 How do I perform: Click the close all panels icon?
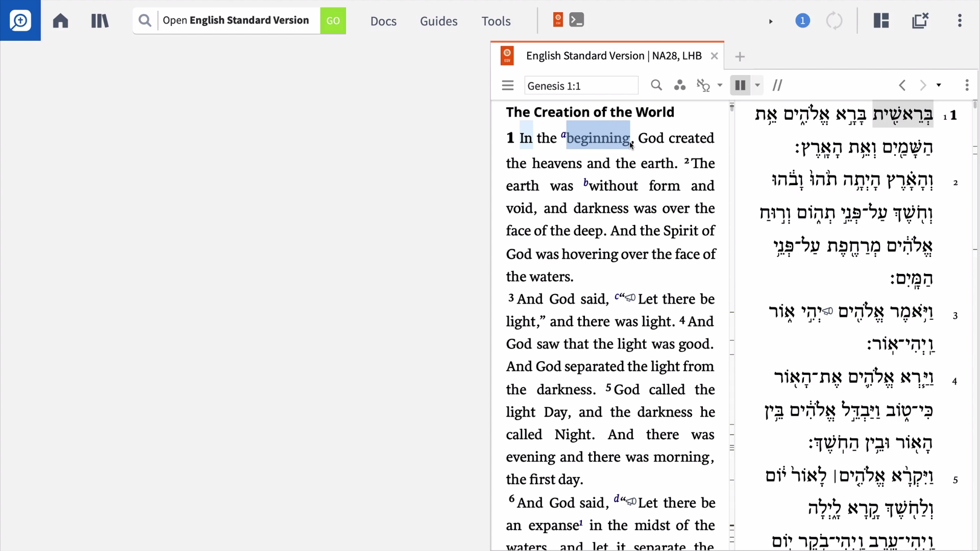click(920, 20)
